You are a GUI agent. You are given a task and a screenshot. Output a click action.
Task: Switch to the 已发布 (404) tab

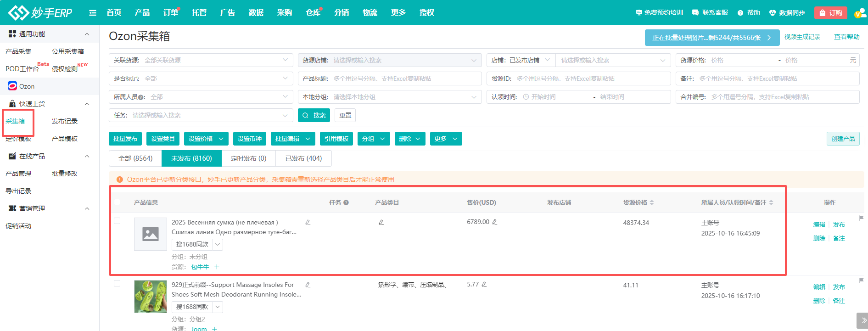303,158
